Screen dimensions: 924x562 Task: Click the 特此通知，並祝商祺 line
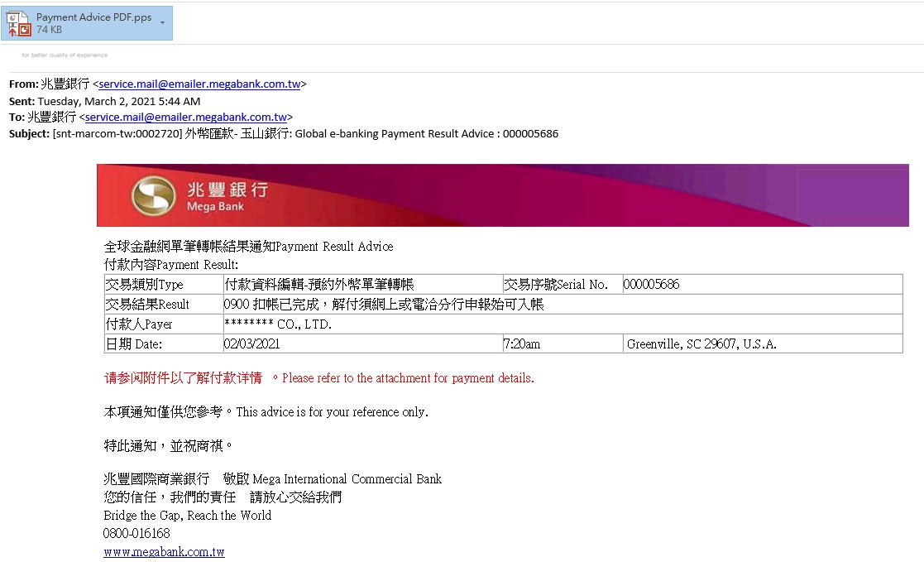(168, 446)
